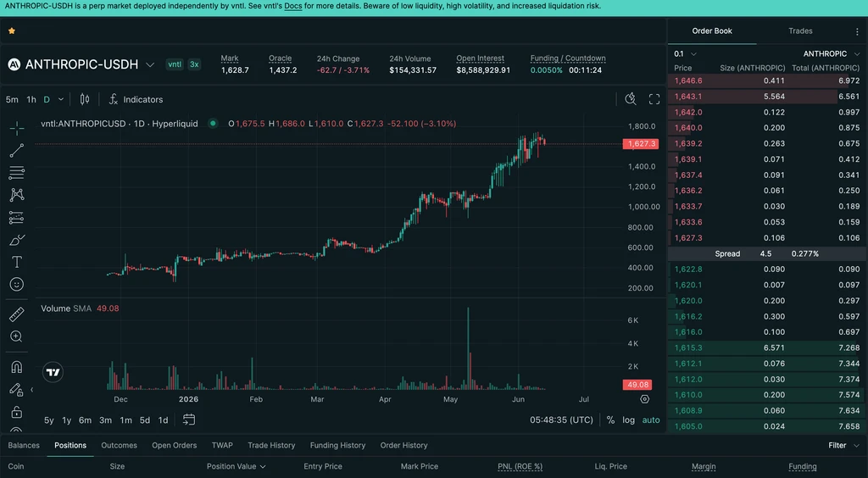This screenshot has height=478, width=868.
Task: Select the brush drawing tool
Action: coord(17,240)
